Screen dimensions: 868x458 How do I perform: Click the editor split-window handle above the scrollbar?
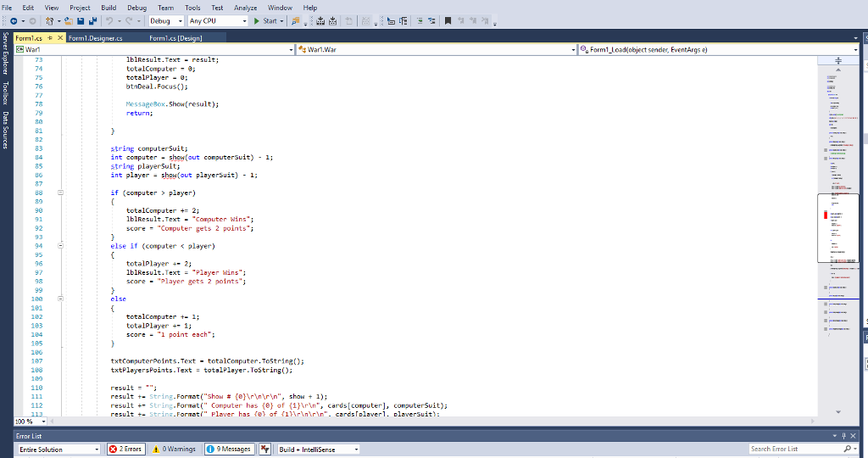tap(838, 60)
